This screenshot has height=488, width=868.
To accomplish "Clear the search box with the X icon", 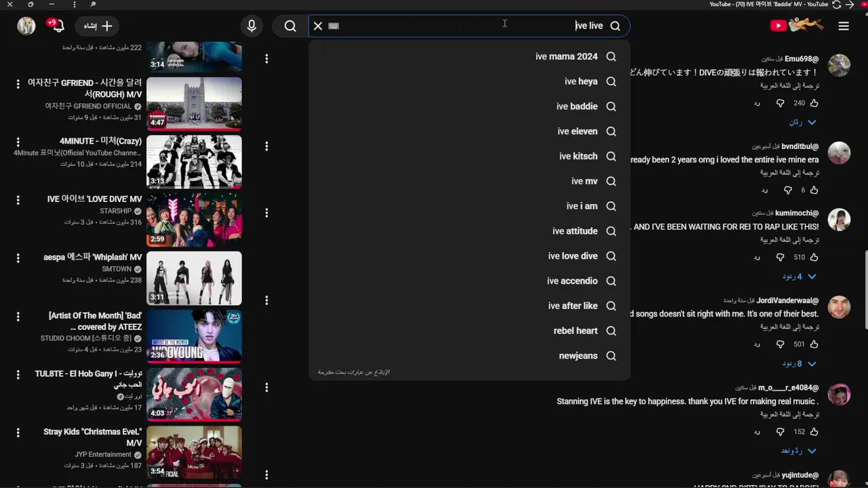I will click(317, 26).
